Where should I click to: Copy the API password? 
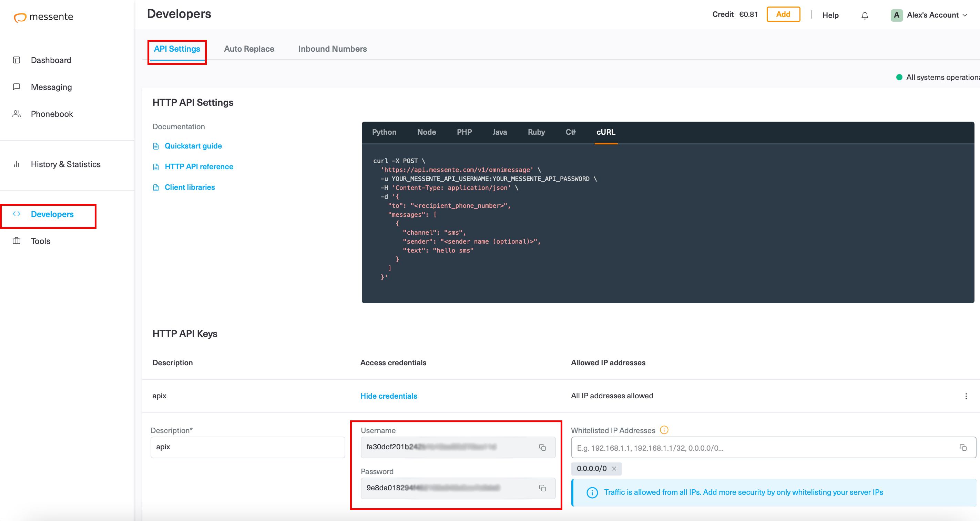[542, 488]
